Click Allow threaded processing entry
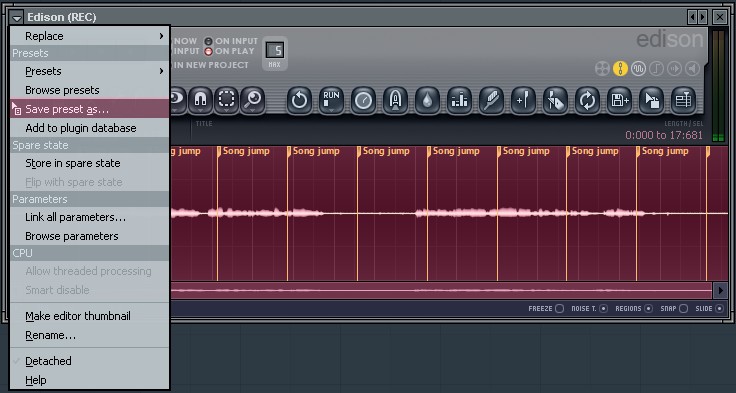Image resolution: width=736 pixels, height=393 pixels. [x=90, y=271]
